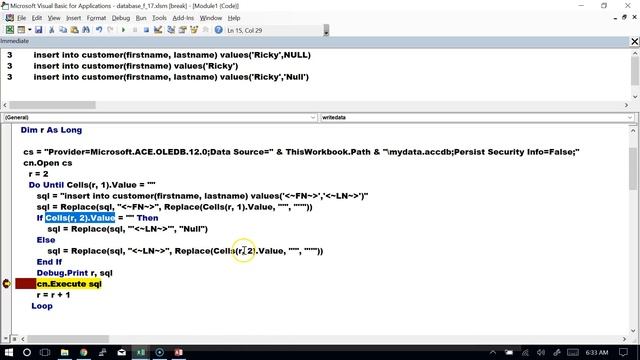This screenshot has width=640, height=360.
Task: Open Find with the binoculars icon
Action: point(86,30)
